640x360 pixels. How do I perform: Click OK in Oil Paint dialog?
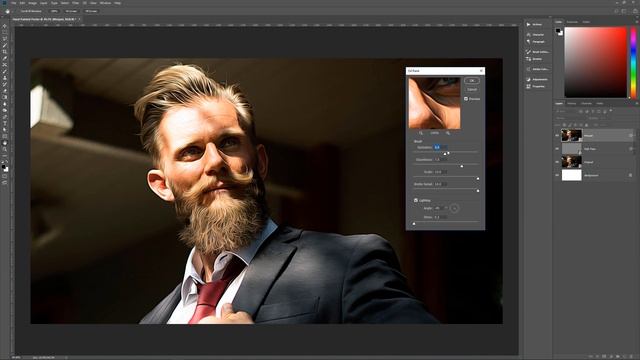tap(472, 81)
